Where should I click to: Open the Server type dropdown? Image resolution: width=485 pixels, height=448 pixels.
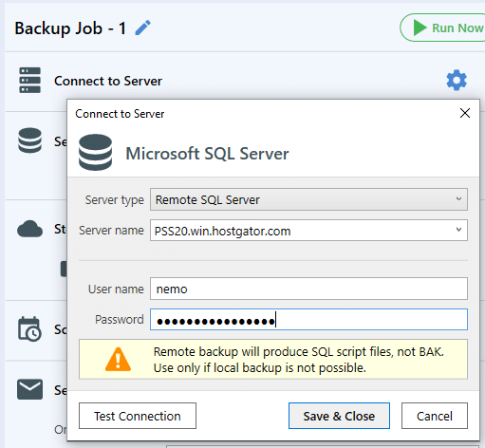pos(308,199)
